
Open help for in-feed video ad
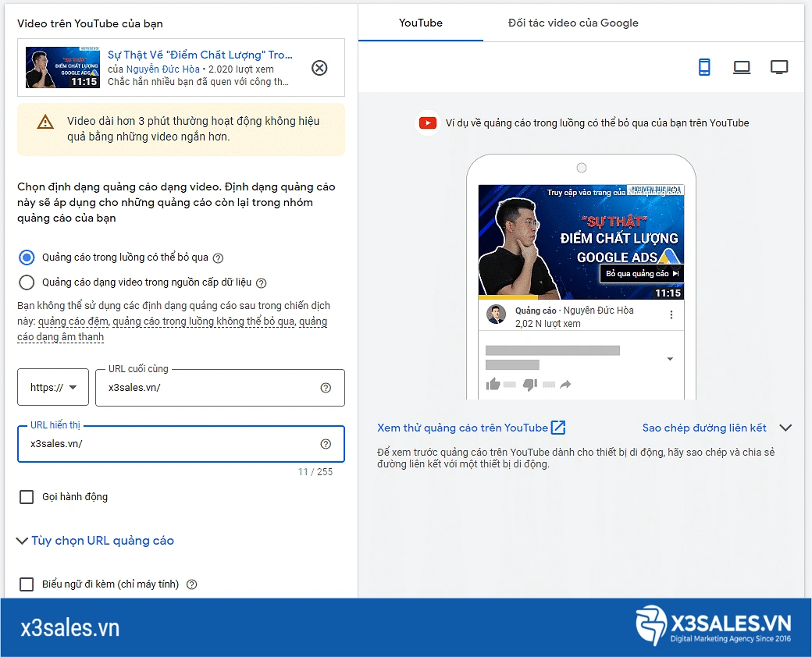262,282
